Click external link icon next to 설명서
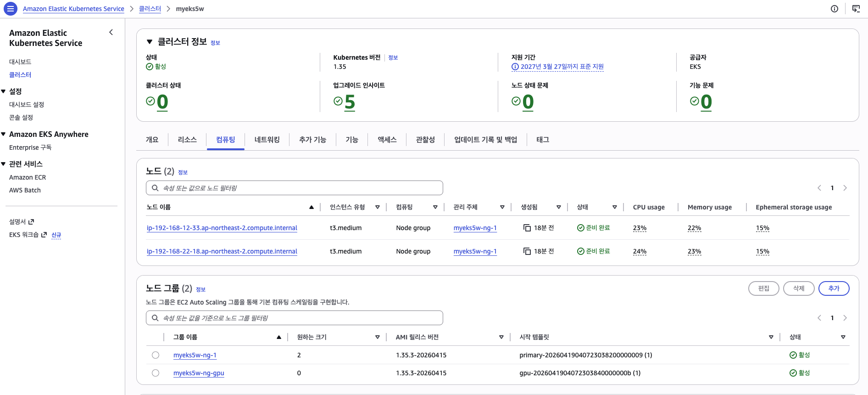Viewport: 868px width, 395px height. pyautogui.click(x=31, y=222)
